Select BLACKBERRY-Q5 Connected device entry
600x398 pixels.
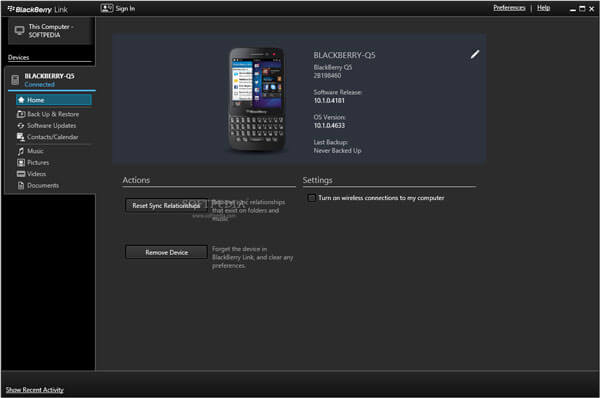click(x=51, y=80)
